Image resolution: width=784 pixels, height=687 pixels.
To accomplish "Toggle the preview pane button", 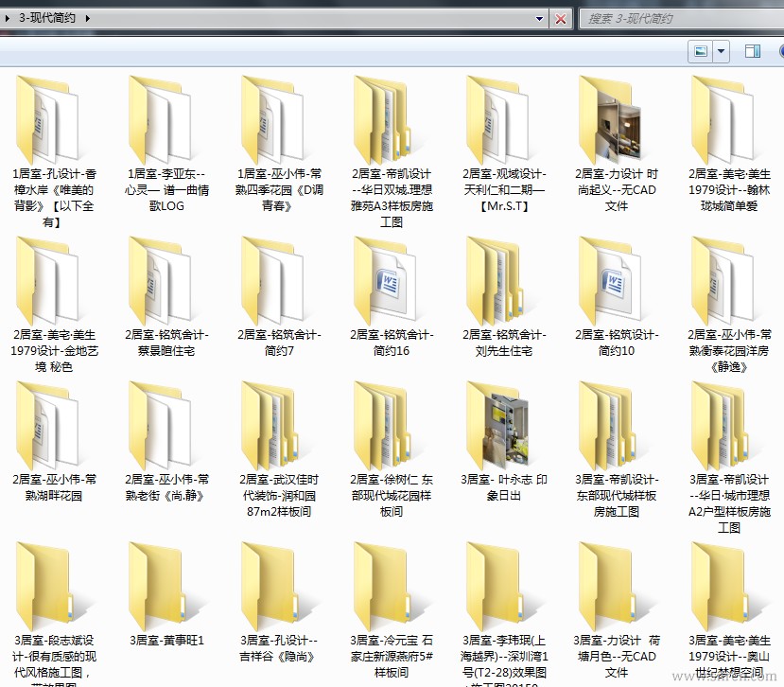I will [x=753, y=51].
